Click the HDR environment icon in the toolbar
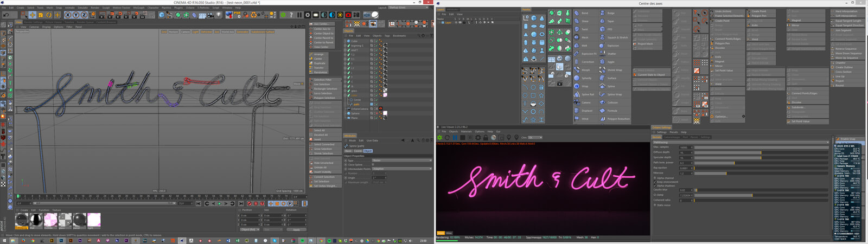This screenshot has height=244, width=868. [x=367, y=15]
